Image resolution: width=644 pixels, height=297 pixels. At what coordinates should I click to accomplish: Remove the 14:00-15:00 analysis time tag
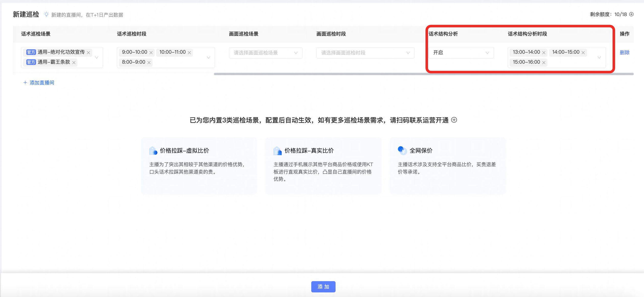click(x=583, y=53)
